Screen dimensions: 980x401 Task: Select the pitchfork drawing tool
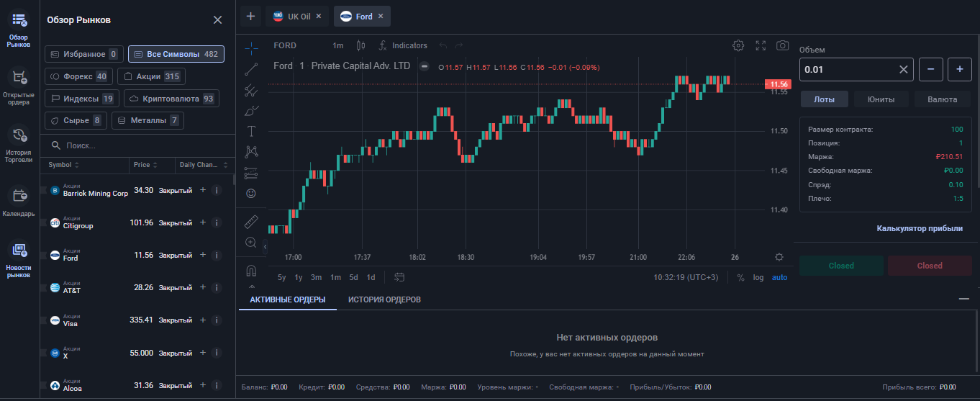tap(251, 90)
